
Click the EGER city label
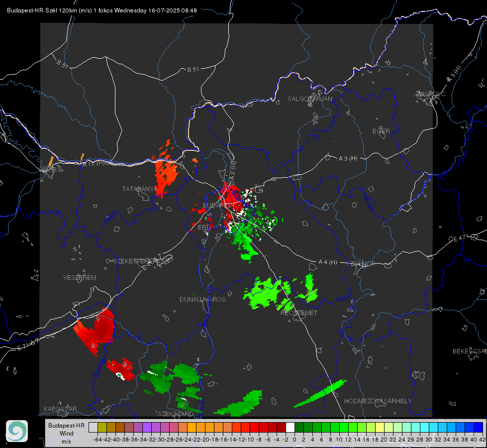[x=381, y=131]
